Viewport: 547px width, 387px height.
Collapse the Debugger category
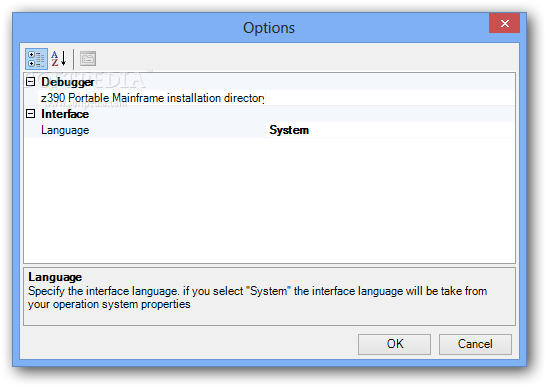point(31,82)
